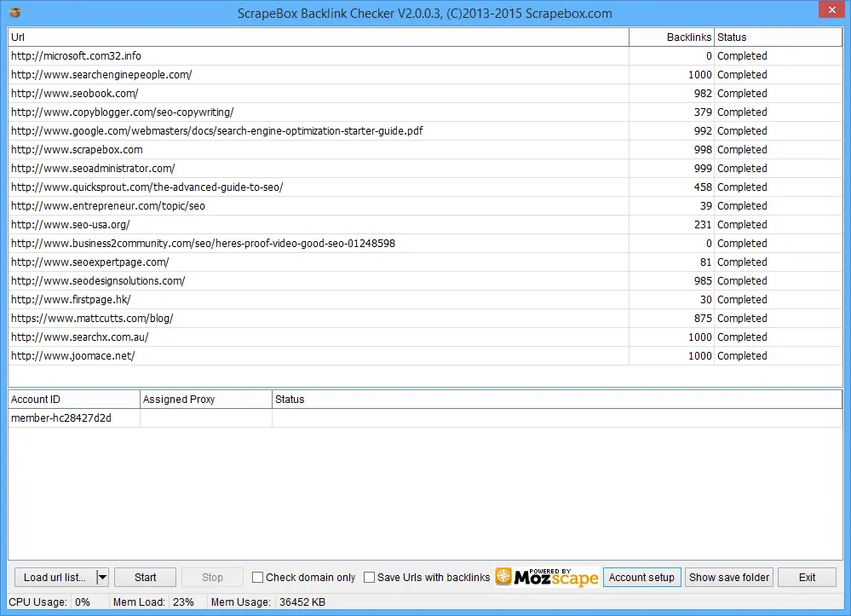Click the ScrapeBox app icon in title bar

pyautogui.click(x=14, y=13)
